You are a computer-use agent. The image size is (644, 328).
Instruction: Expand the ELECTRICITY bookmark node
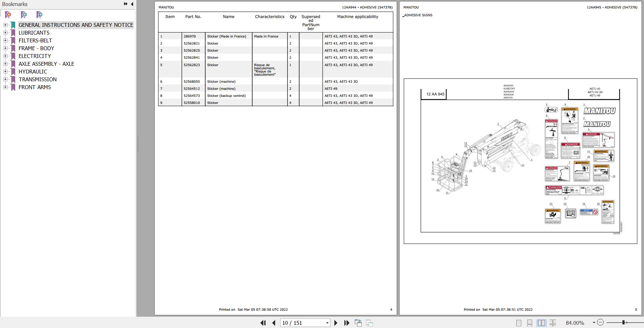point(5,56)
